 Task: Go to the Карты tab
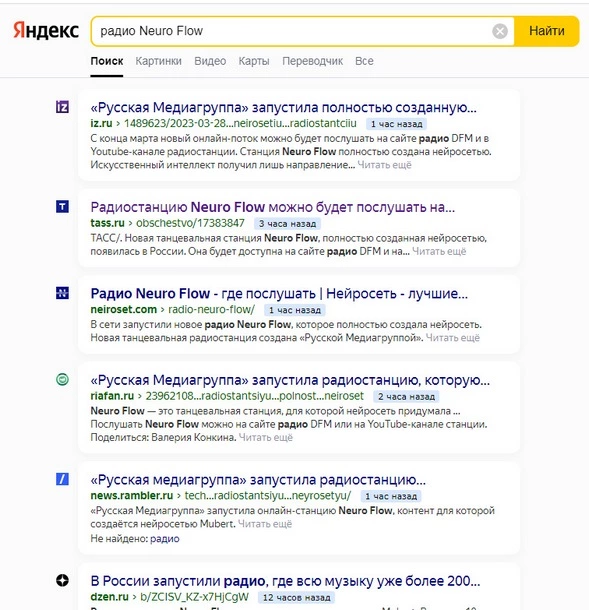(x=254, y=61)
